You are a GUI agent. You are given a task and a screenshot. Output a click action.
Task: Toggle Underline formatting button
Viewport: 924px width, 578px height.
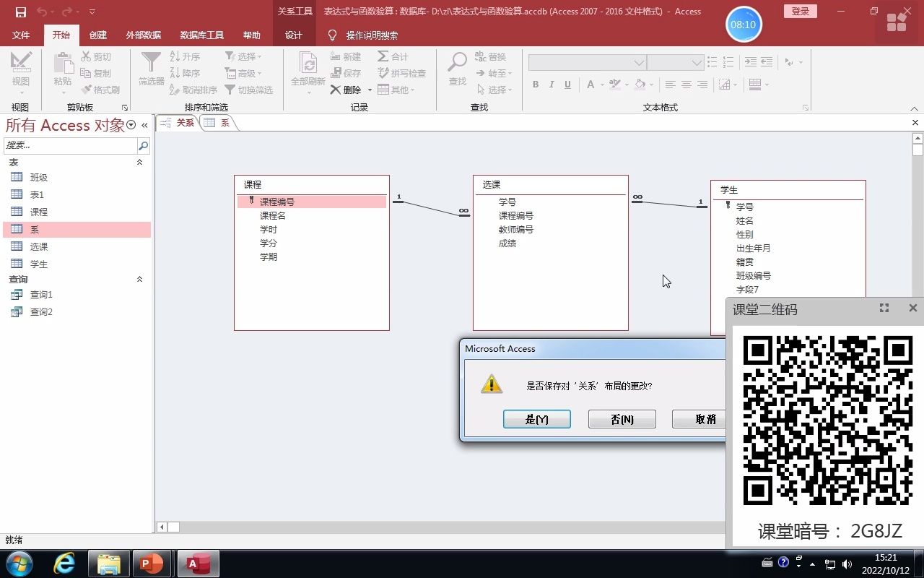click(x=568, y=85)
